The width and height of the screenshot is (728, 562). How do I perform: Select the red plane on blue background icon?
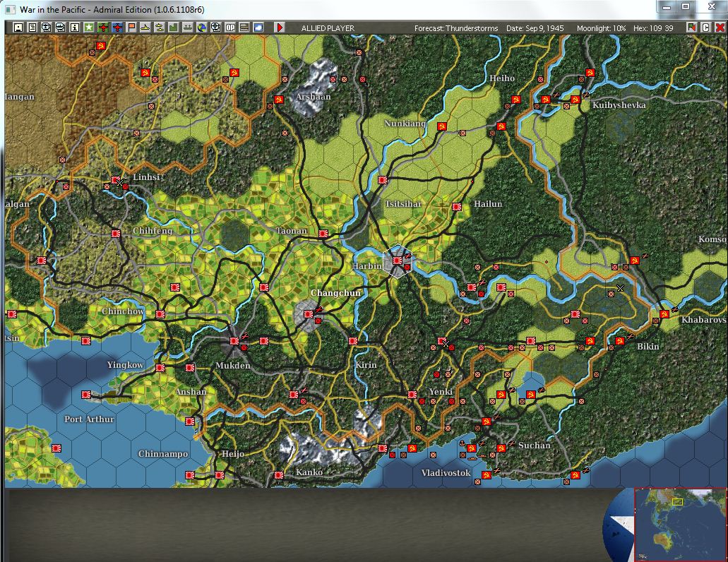pos(117,28)
